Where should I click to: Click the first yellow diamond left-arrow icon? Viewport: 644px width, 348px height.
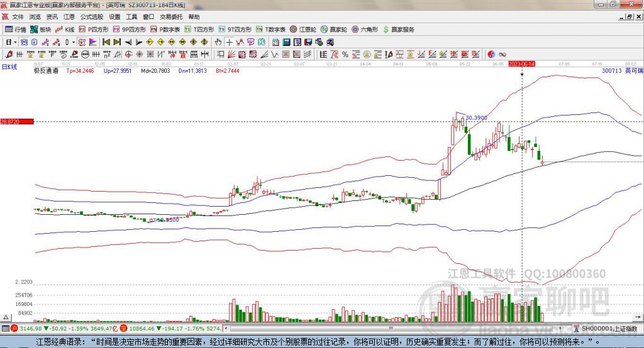pos(150,42)
